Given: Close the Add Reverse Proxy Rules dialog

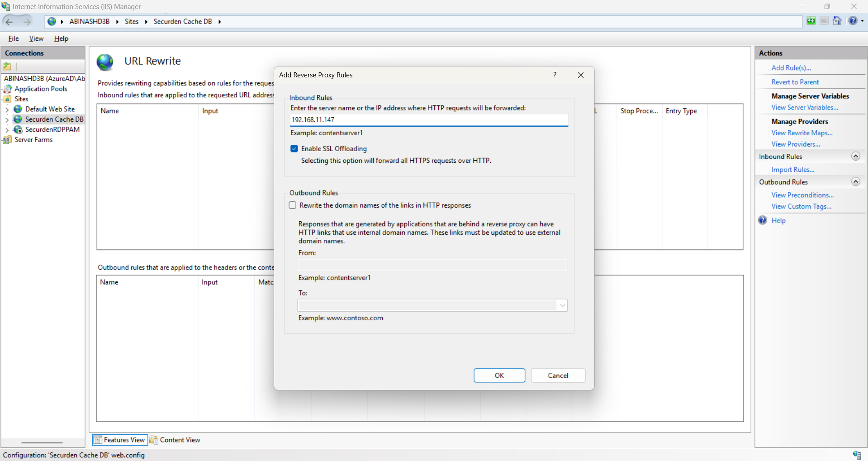Looking at the screenshot, I should tap(581, 75).
